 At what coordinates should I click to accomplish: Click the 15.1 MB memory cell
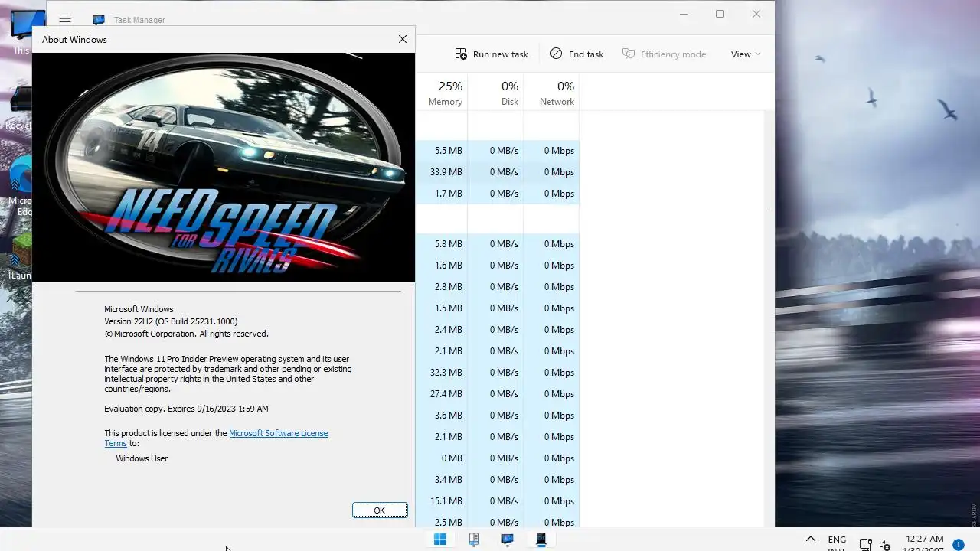coord(442,501)
